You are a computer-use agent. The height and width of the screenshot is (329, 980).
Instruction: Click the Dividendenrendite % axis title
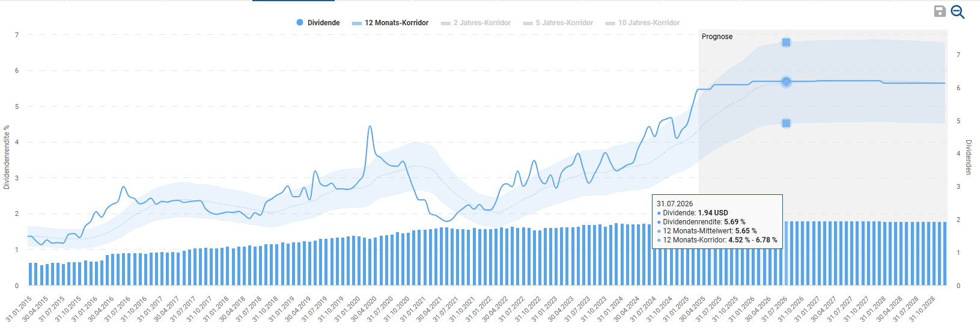7,158
